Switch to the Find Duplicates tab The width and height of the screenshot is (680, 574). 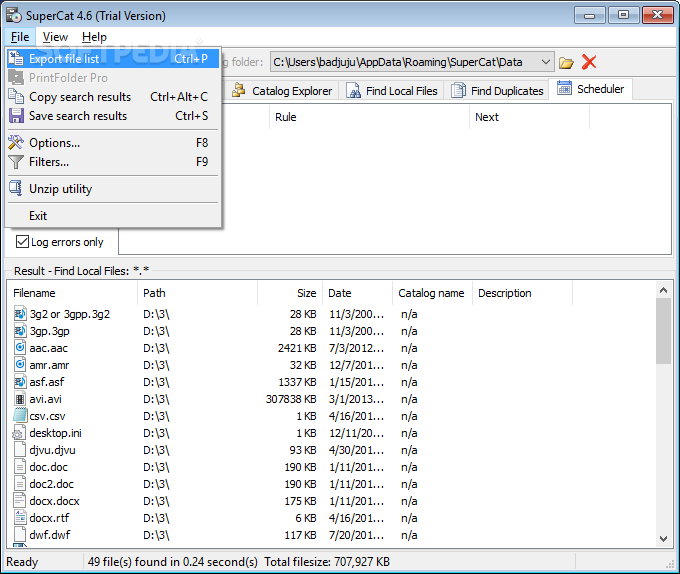pyautogui.click(x=498, y=91)
